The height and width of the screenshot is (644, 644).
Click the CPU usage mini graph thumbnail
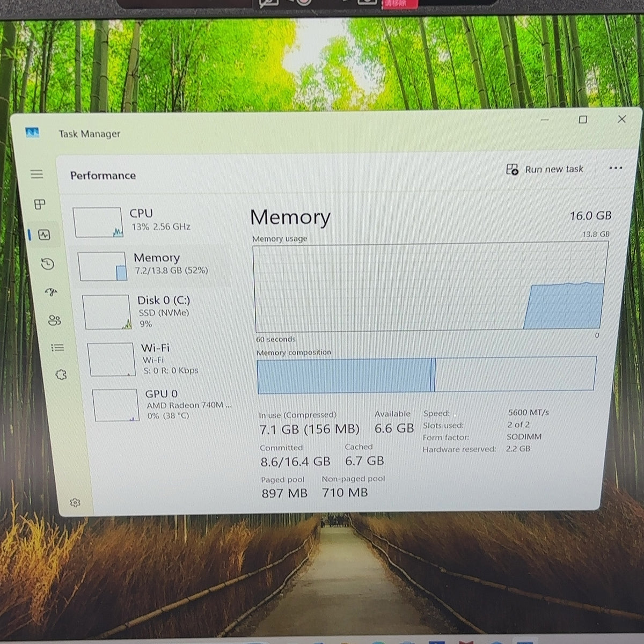pyautogui.click(x=98, y=222)
